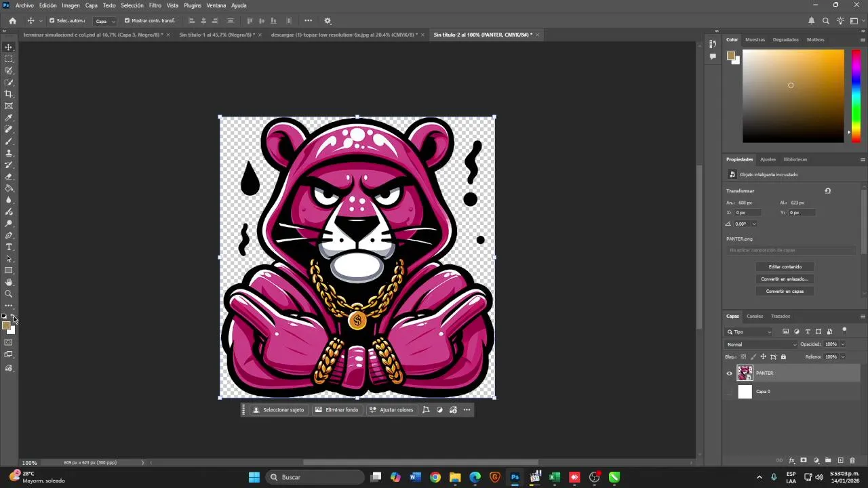Image resolution: width=868 pixels, height=488 pixels.
Task: Select the Pen tool
Action: click(9, 235)
